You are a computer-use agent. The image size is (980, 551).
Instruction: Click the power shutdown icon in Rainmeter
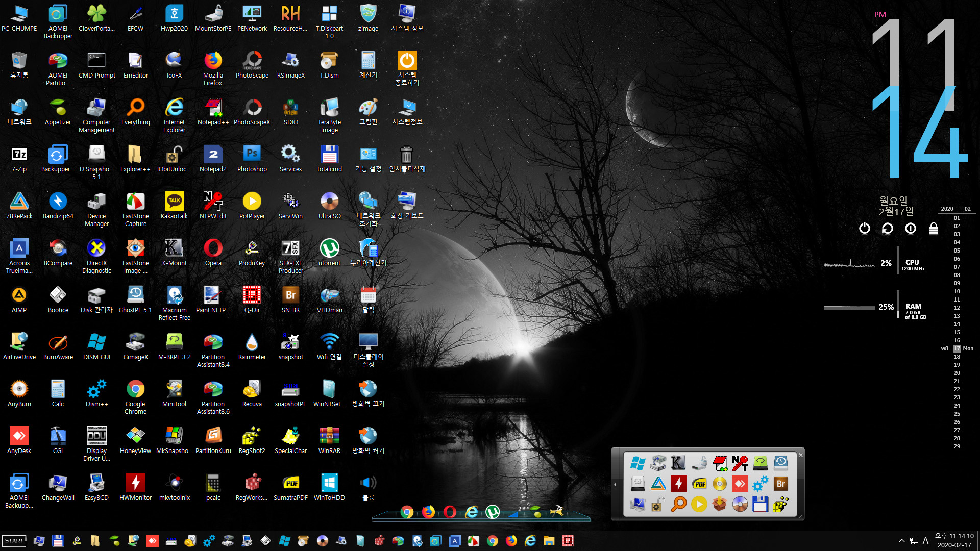tap(864, 228)
